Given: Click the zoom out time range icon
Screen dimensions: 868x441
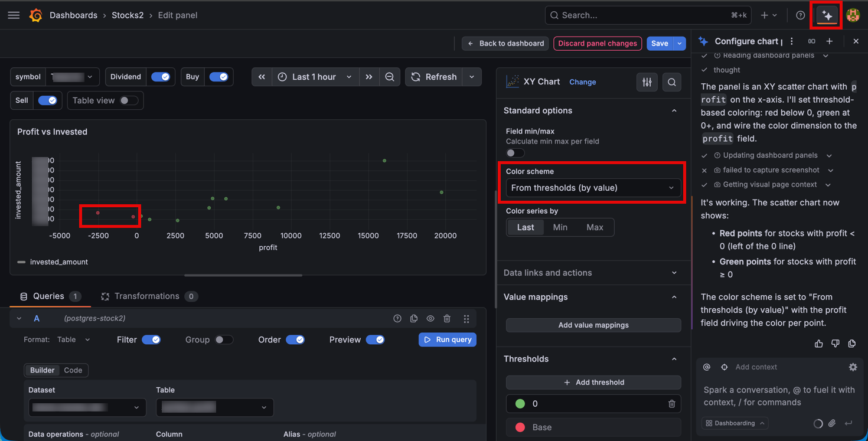Looking at the screenshot, I should point(390,77).
